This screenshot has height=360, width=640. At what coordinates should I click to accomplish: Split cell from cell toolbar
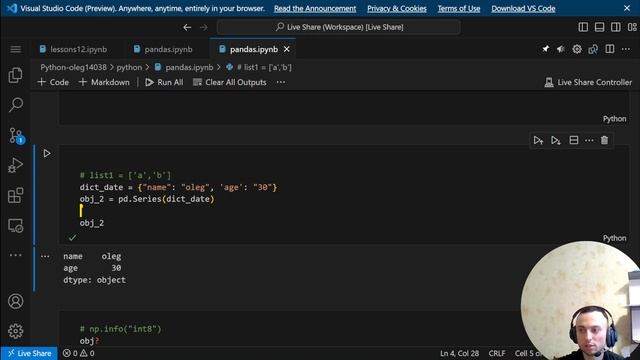coord(573,140)
